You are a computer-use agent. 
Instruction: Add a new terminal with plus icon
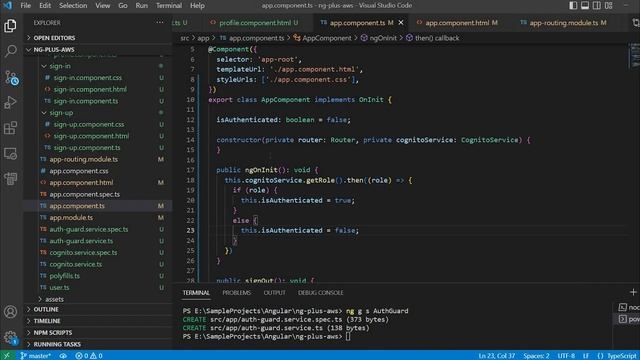633,292
